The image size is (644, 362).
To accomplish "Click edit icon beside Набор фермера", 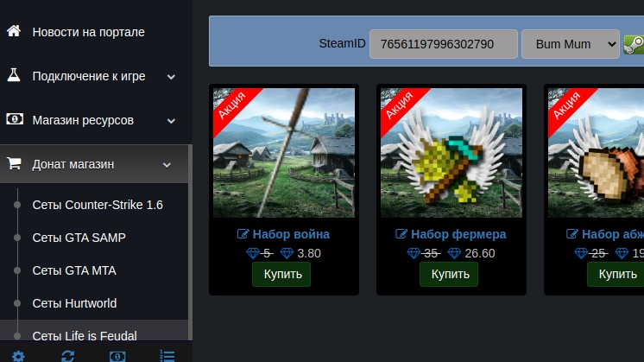I will 401,234.
